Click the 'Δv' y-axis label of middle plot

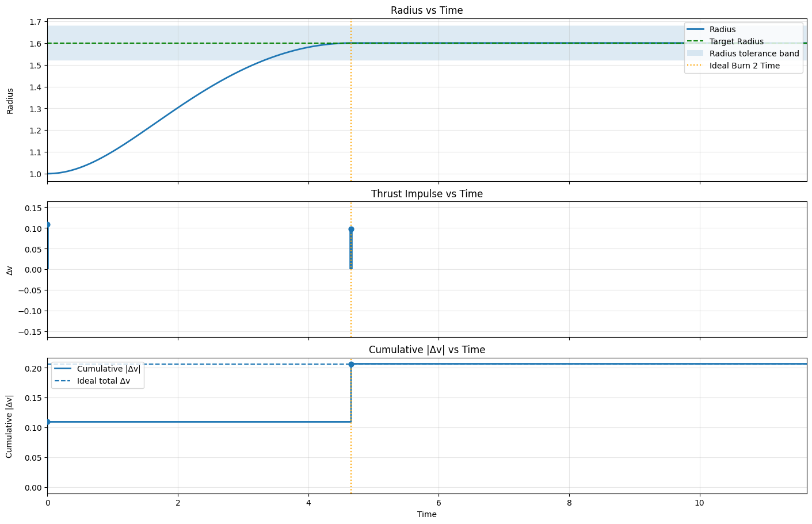[10, 270]
